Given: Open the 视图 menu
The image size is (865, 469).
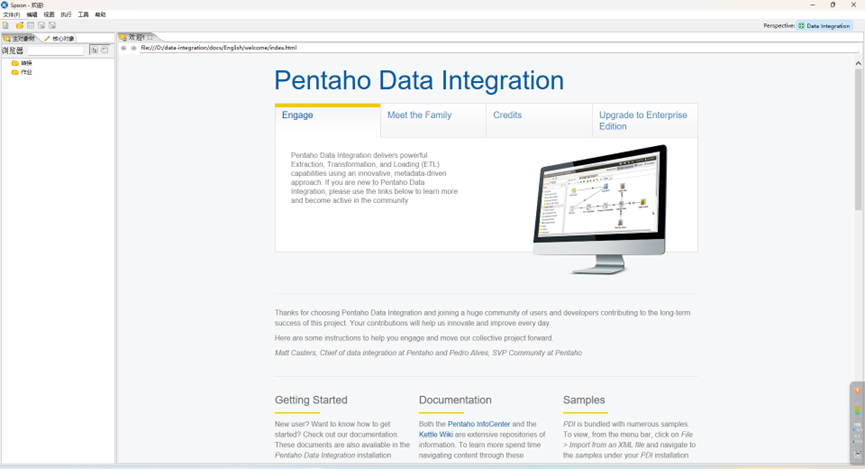Looking at the screenshot, I should tap(49, 14).
